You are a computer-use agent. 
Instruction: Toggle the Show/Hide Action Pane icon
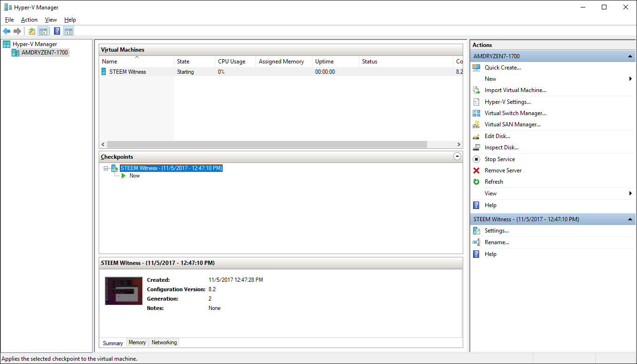pos(69,31)
